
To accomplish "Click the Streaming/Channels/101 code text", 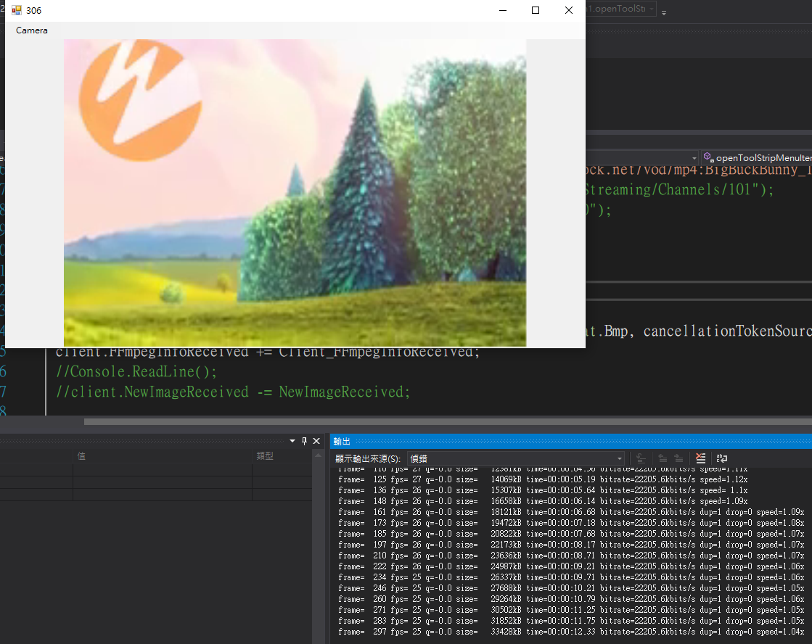I will (x=679, y=189).
